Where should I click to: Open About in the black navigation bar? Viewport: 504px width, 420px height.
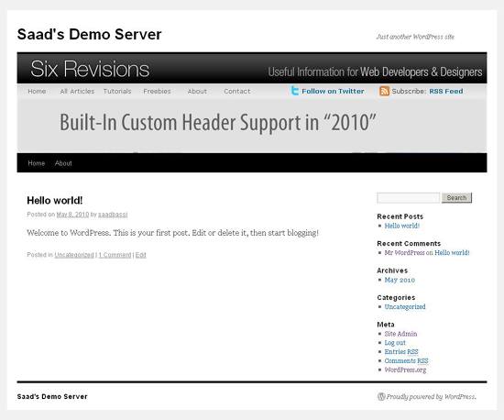pyautogui.click(x=63, y=163)
